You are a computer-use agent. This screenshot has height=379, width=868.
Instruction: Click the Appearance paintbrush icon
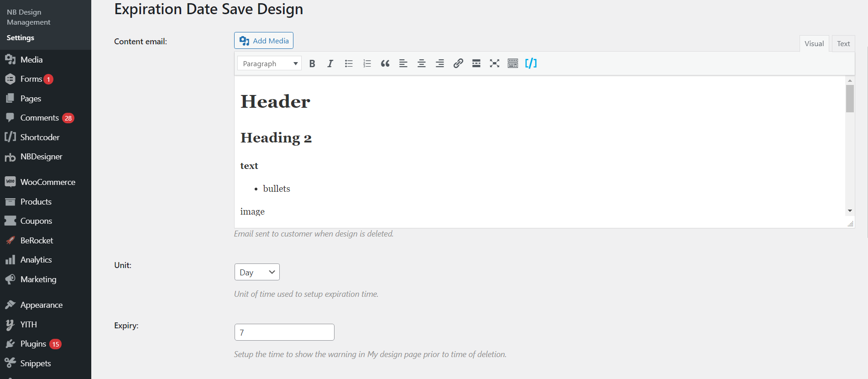(x=10, y=305)
